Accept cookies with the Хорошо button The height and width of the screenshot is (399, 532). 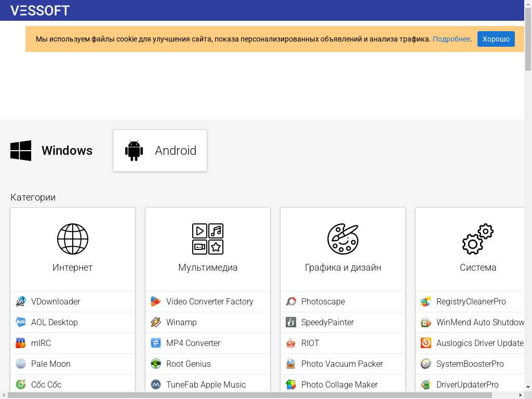(x=496, y=39)
